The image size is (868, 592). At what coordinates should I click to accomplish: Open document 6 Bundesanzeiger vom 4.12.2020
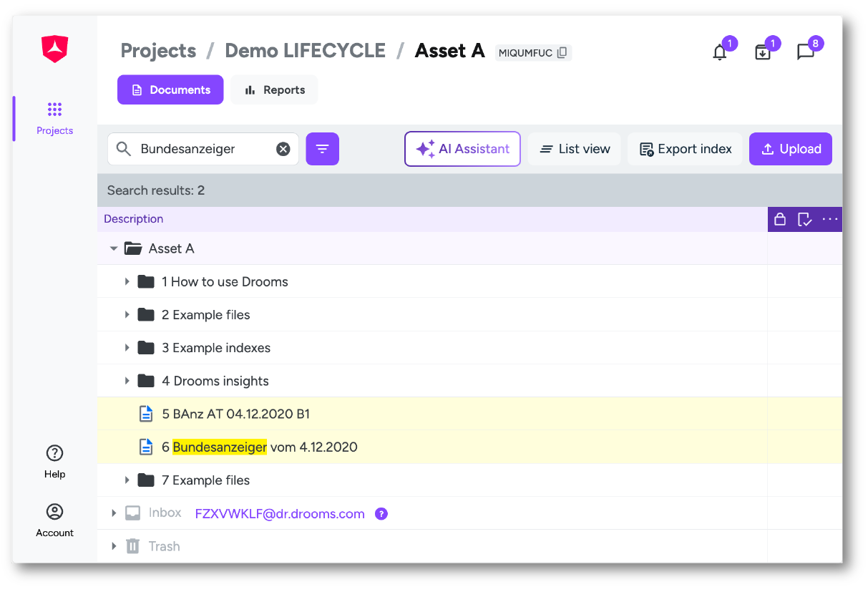click(260, 447)
